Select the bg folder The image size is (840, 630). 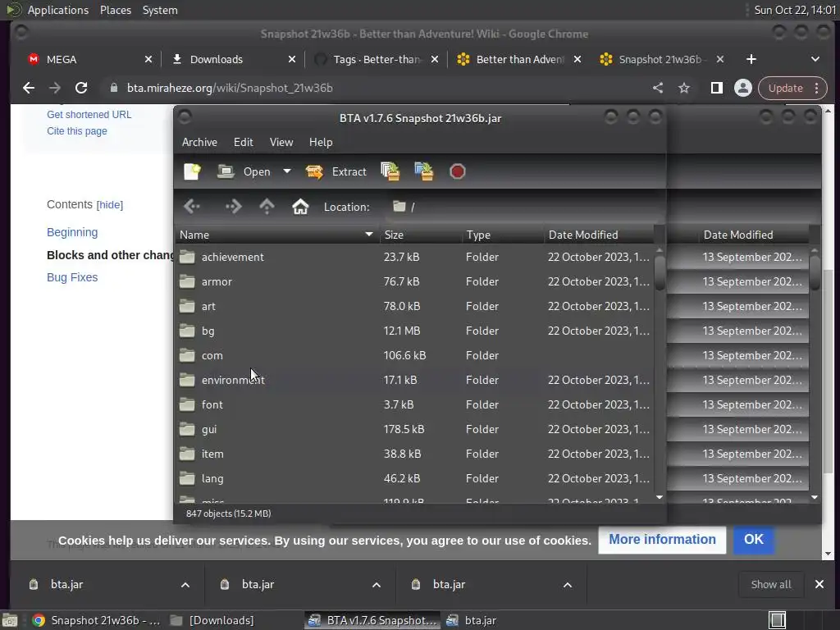pos(414,331)
